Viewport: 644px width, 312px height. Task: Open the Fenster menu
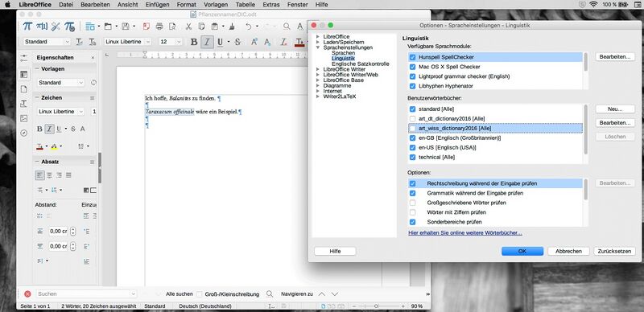click(x=297, y=5)
